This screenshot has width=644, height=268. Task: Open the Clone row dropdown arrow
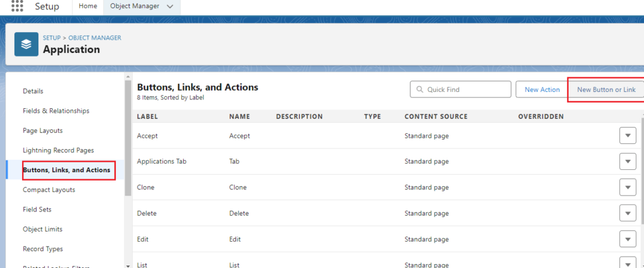tap(627, 187)
